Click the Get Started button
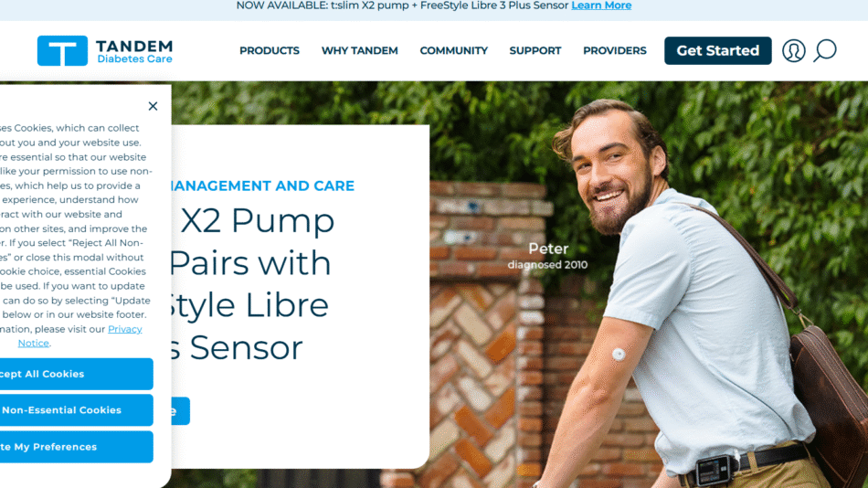868x488 pixels. [x=717, y=50]
